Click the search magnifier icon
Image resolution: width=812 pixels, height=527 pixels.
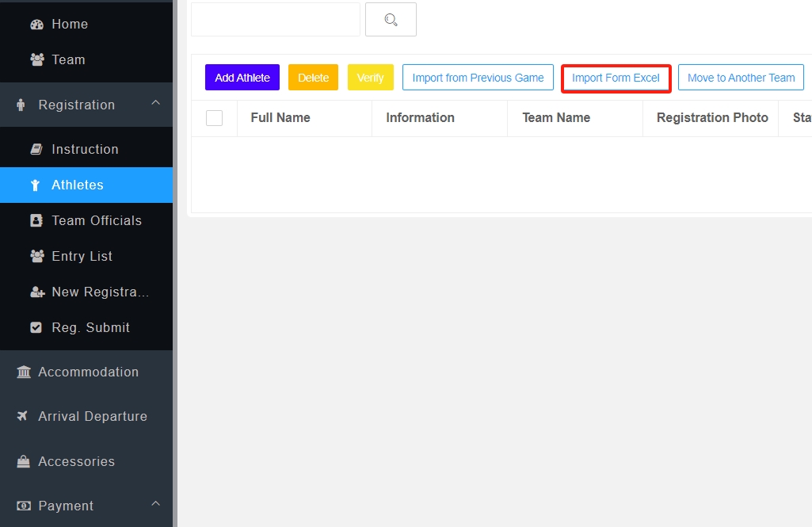tap(391, 19)
